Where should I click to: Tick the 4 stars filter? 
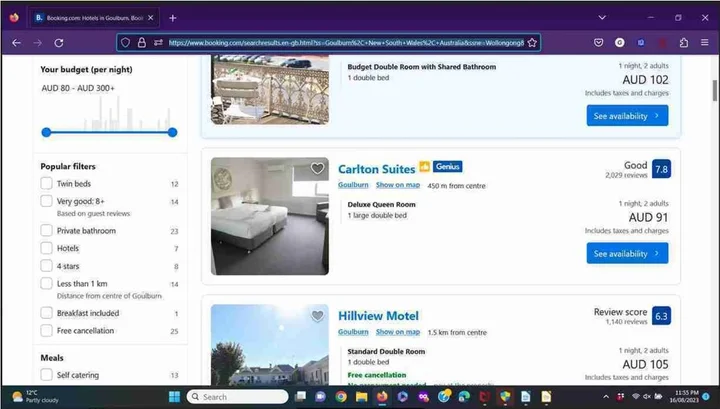(x=46, y=266)
